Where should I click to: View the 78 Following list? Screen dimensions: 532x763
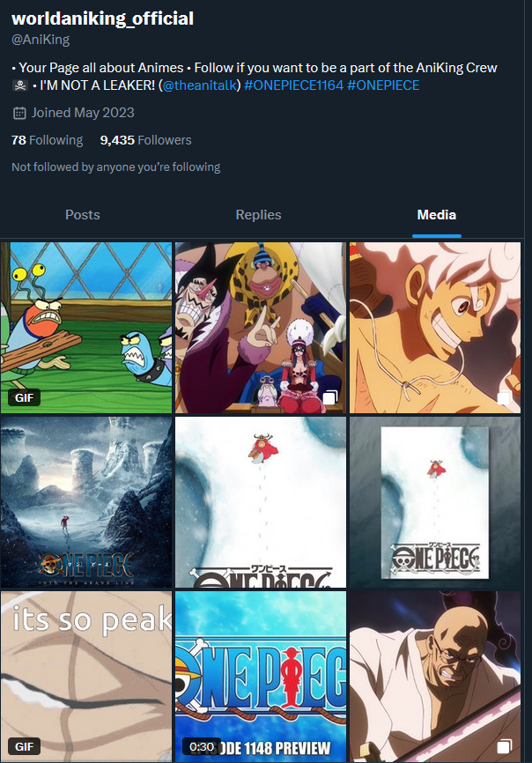click(48, 140)
